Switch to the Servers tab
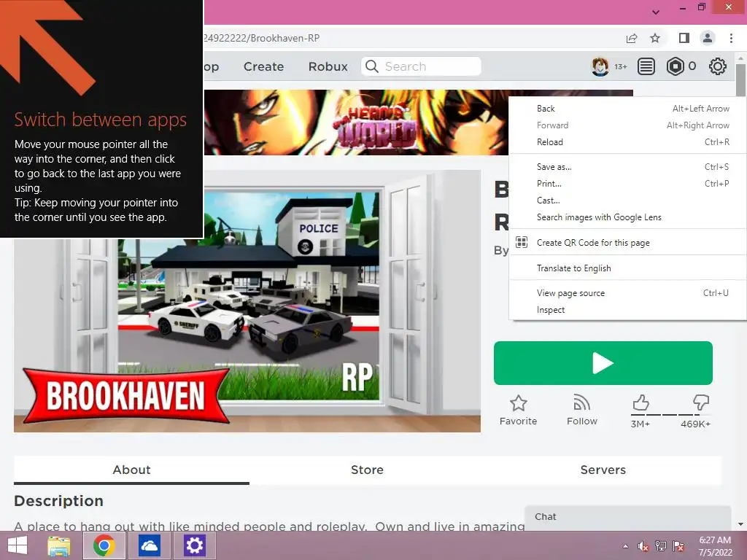747x560 pixels. point(603,470)
